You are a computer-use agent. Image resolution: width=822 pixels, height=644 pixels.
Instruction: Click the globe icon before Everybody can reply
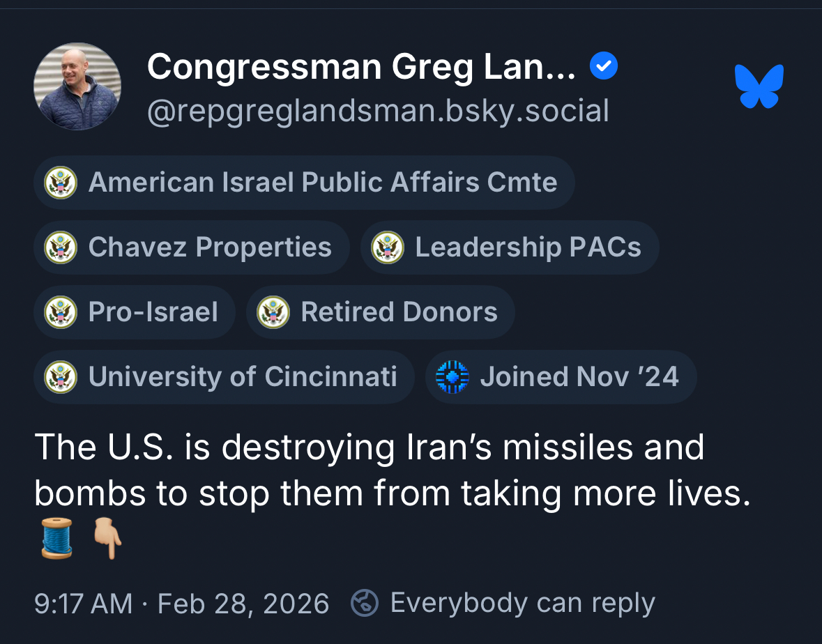[x=364, y=604]
